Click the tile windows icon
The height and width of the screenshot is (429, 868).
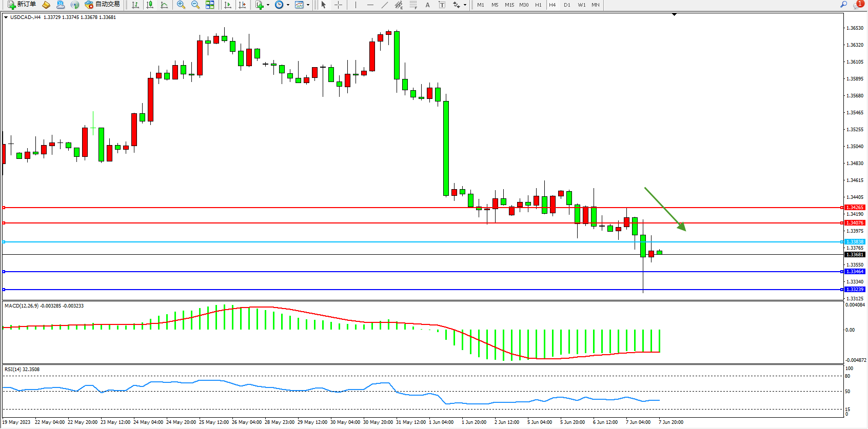[x=210, y=5]
